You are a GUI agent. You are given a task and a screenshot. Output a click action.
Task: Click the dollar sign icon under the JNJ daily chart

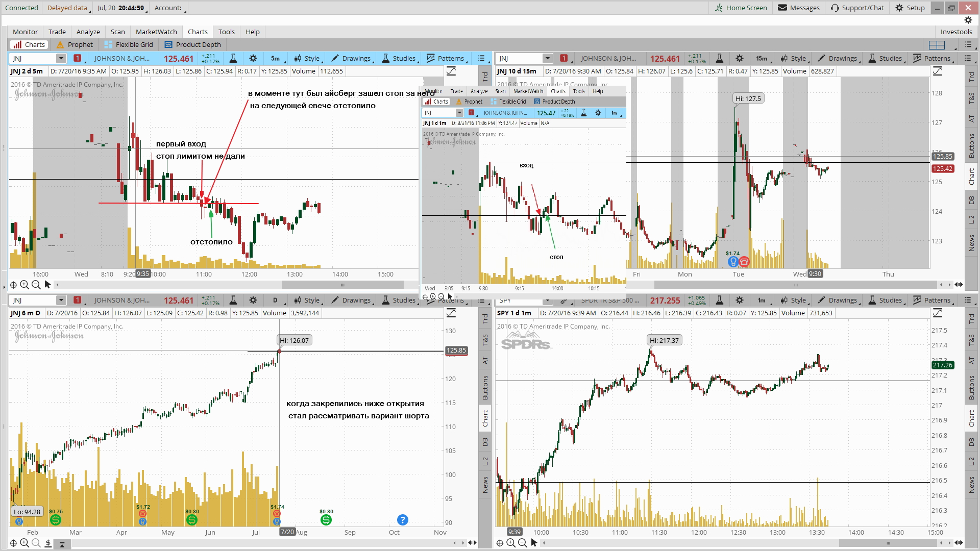[48, 543]
